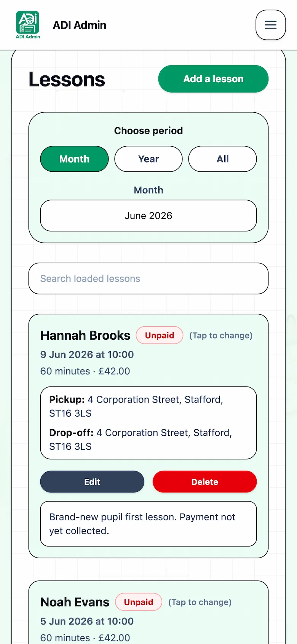Click the Hannah Brooks pupil name
This screenshot has height=644, width=297.
(x=85, y=335)
